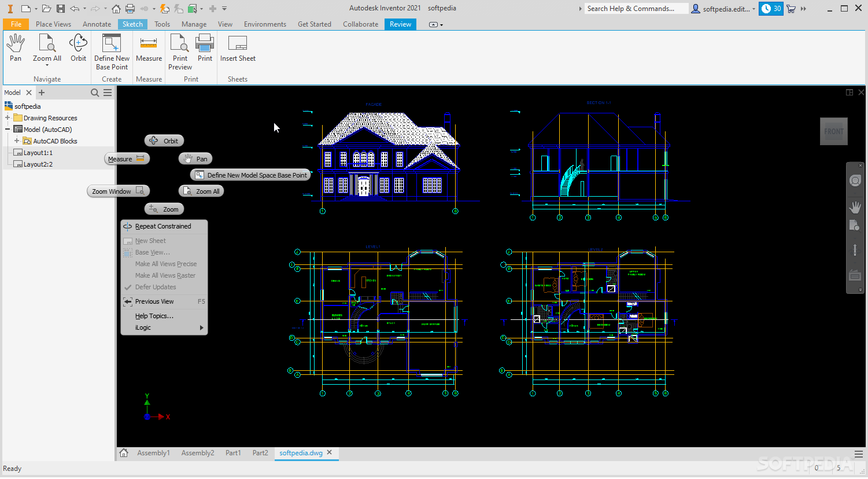Expand the AutoCAD Blocks node
The image size is (868, 479).
coord(17,141)
